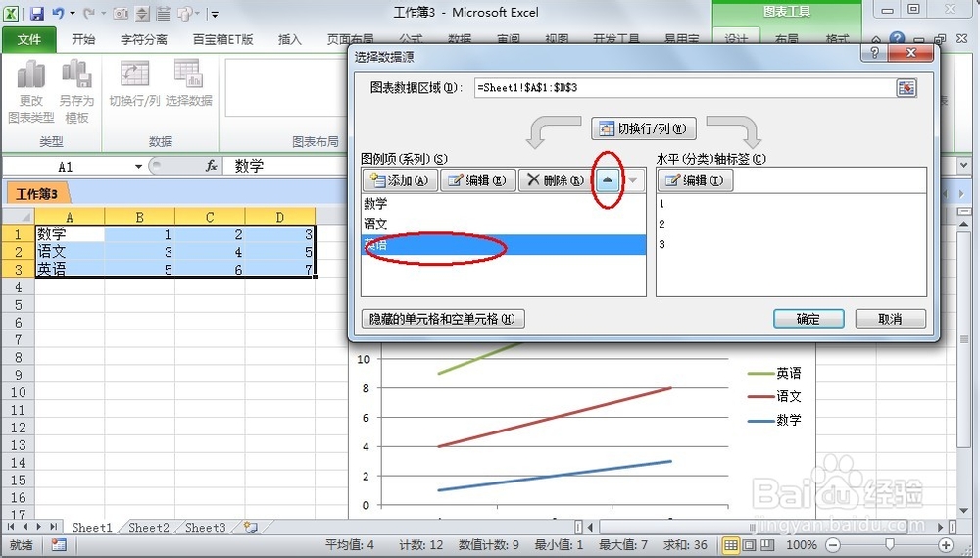This screenshot has height=558, width=980.
Task: Click cell A2 containing 语文
Action: pos(70,251)
